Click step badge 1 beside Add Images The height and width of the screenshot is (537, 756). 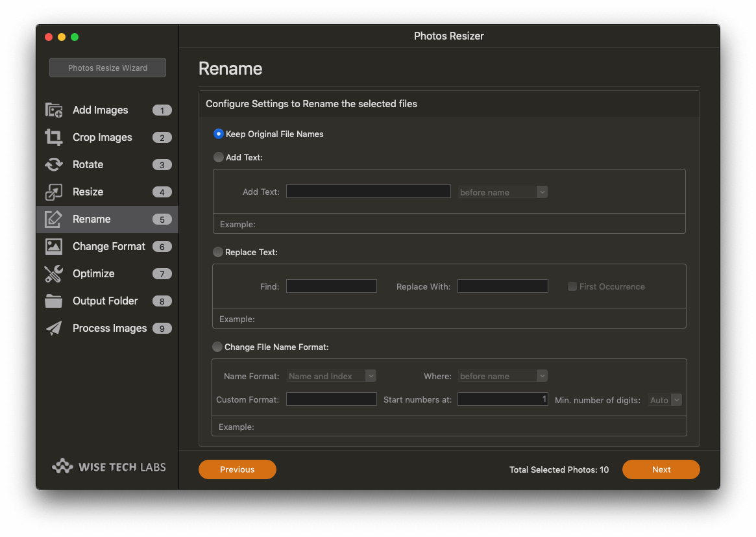point(162,110)
